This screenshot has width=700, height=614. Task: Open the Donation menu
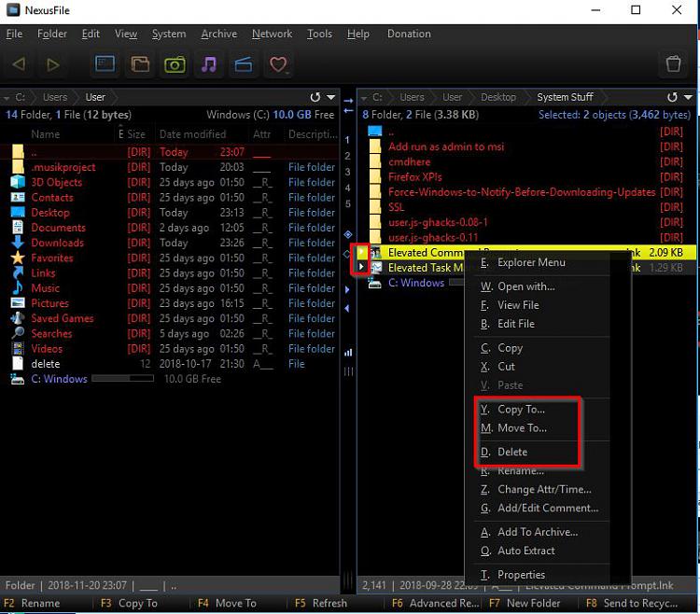pyautogui.click(x=409, y=34)
